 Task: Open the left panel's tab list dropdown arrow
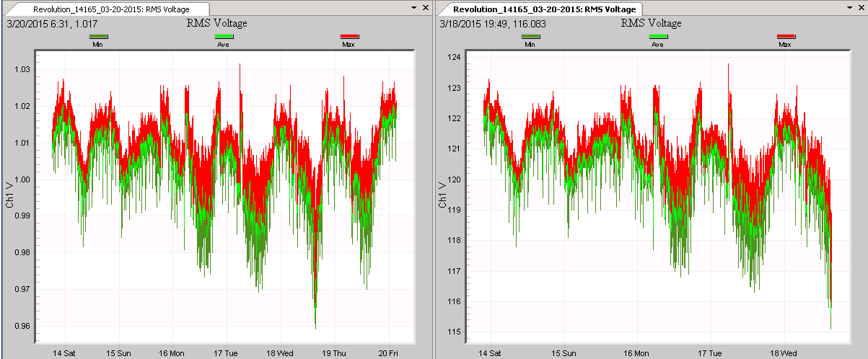tap(414, 6)
